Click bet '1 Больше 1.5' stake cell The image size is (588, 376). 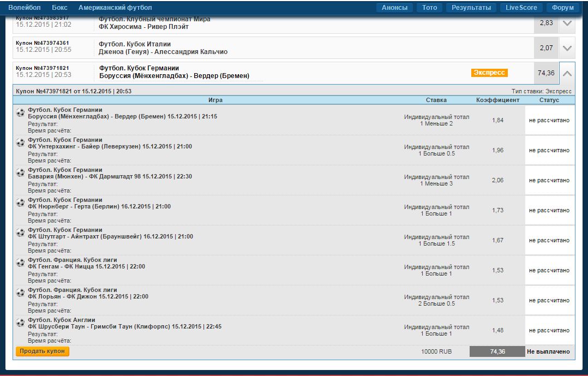pos(436,240)
